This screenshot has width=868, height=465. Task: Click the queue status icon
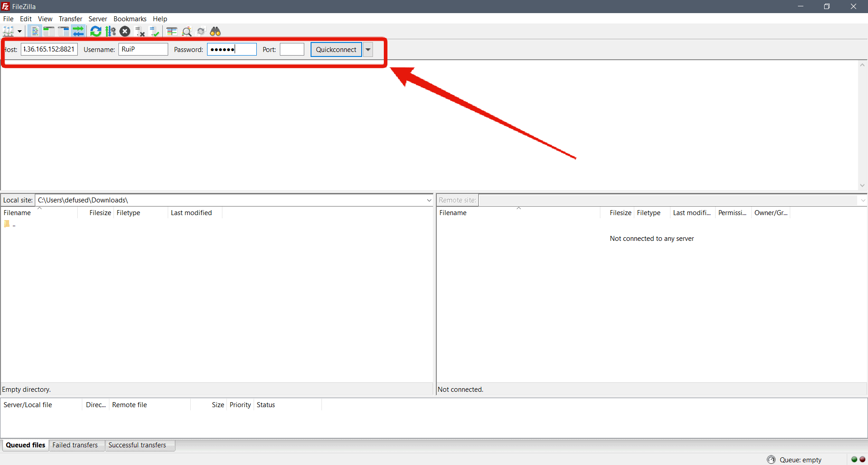tap(771, 460)
